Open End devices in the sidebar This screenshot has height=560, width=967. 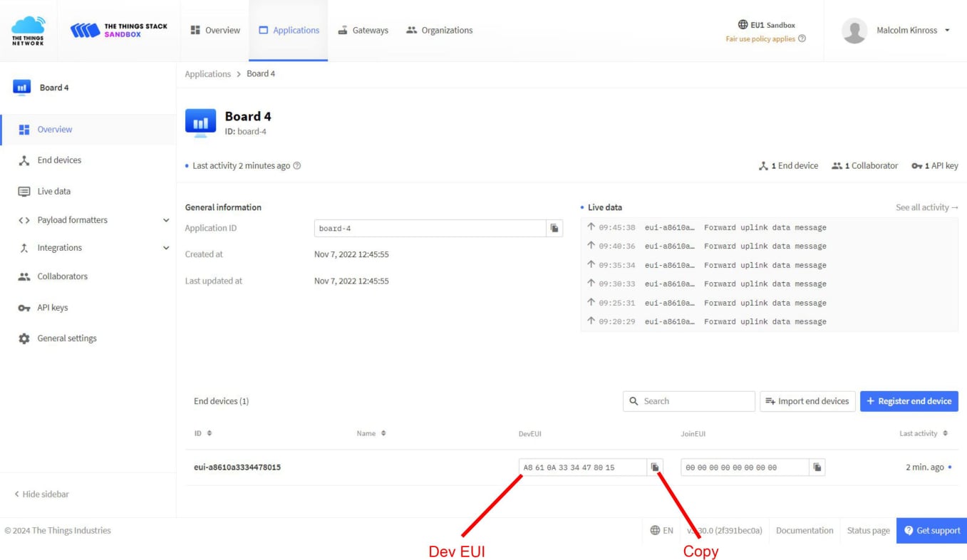[x=59, y=160]
